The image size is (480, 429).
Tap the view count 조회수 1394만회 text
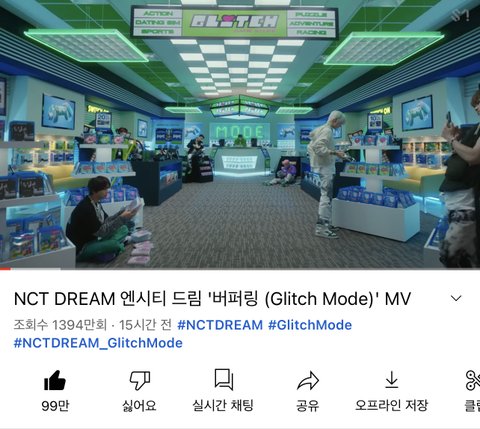[x=60, y=325]
